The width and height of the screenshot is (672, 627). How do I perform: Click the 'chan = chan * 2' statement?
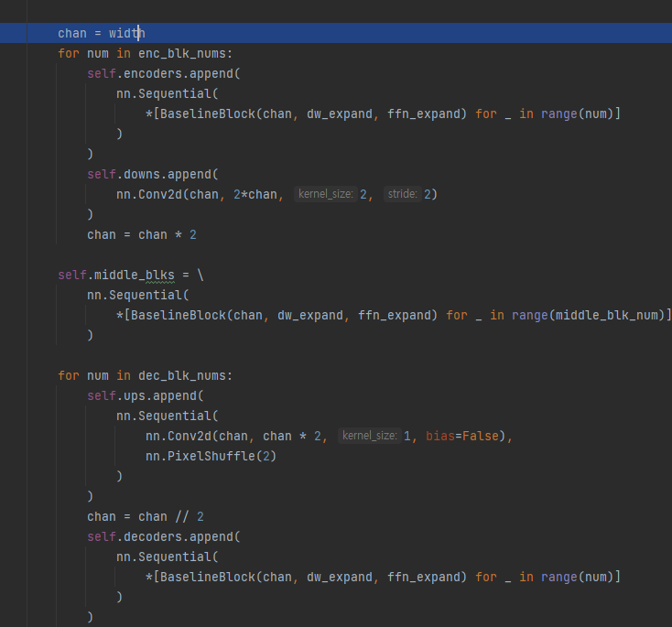coord(141,235)
